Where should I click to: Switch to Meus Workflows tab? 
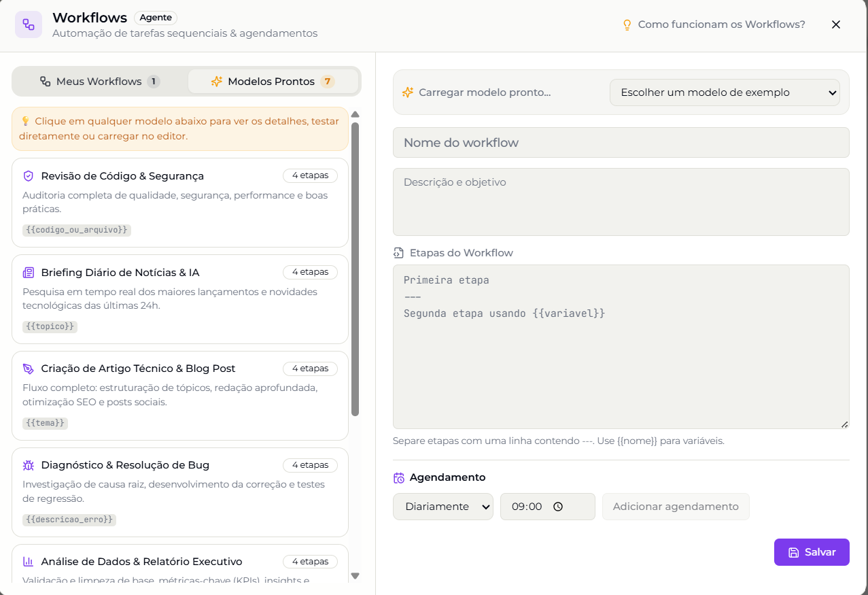pyautogui.click(x=99, y=82)
